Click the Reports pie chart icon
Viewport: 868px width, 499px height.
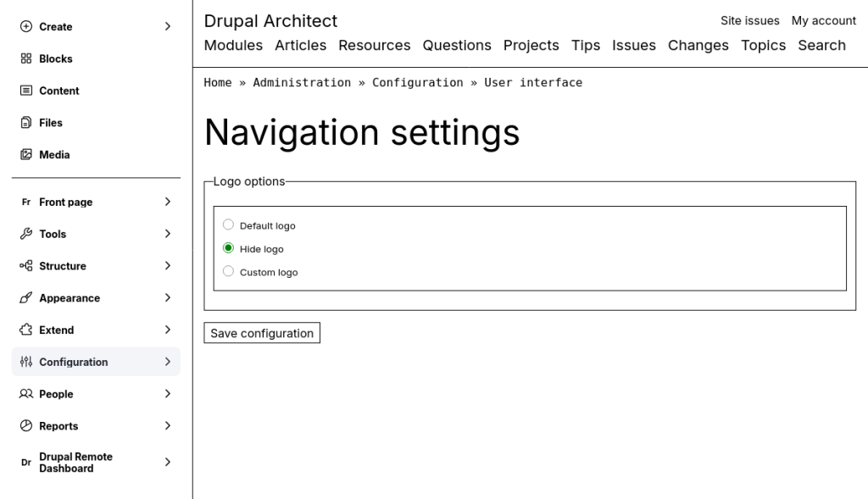(x=26, y=426)
